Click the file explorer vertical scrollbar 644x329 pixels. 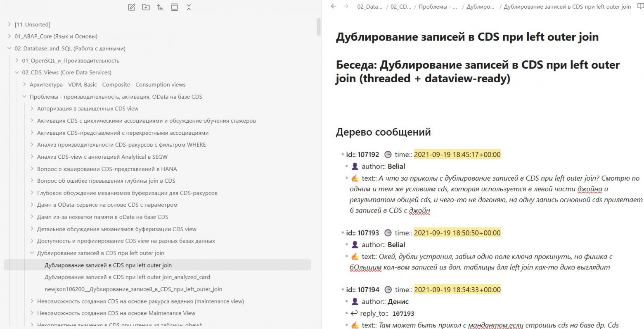click(318, 27)
